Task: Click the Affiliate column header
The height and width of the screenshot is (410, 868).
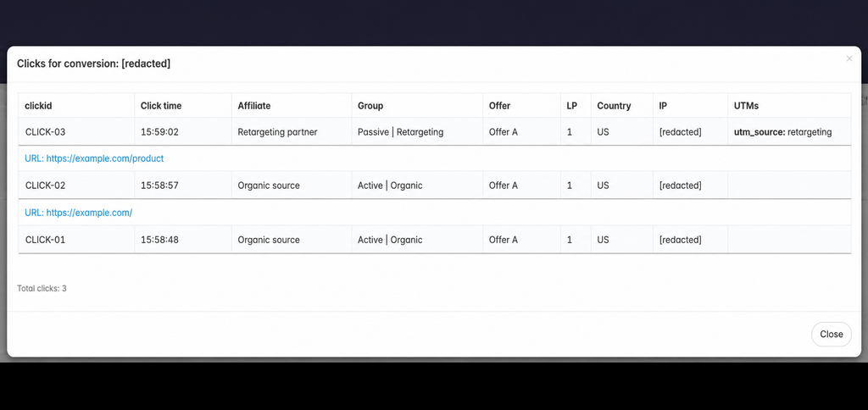Action: tap(254, 106)
